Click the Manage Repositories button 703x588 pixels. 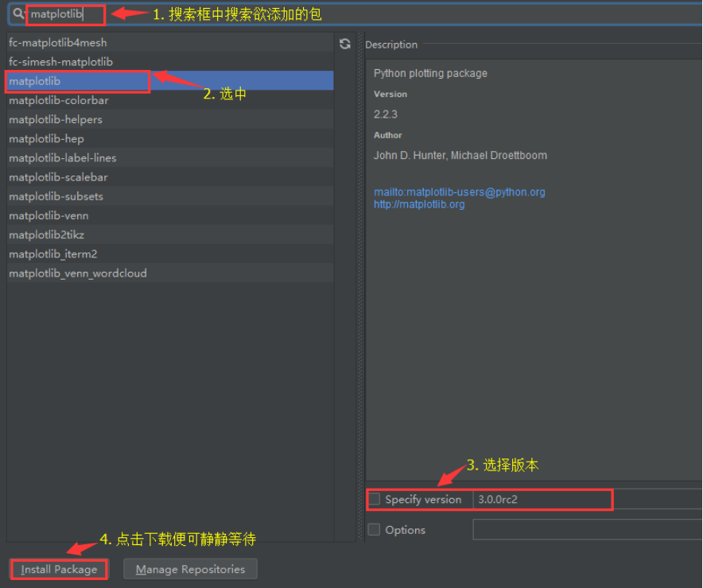[x=190, y=569]
